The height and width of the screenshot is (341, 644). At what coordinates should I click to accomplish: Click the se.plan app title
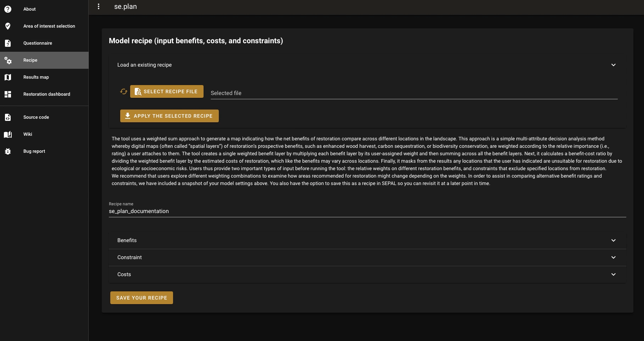(x=126, y=7)
